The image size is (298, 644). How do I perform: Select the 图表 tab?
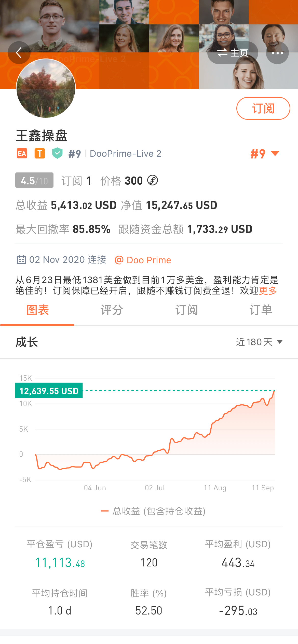pos(37,310)
